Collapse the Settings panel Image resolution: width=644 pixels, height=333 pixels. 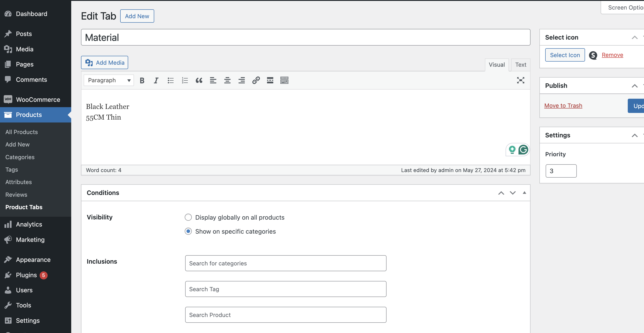point(634,135)
